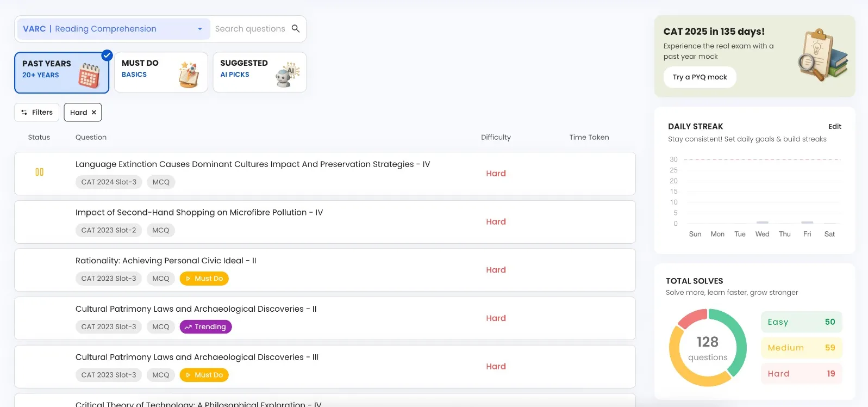The height and width of the screenshot is (407, 868).
Task: Remove the Hard filter chip
Action: [x=94, y=113]
